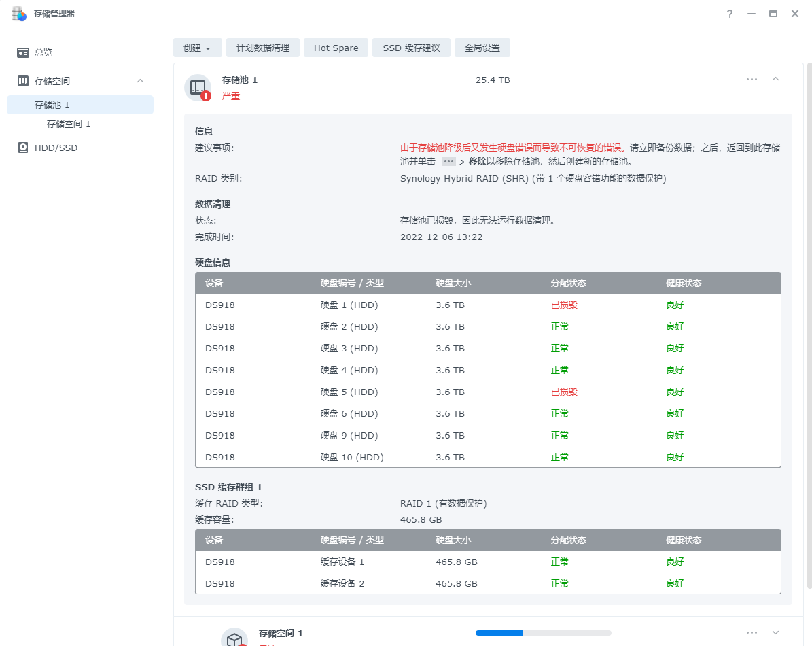This screenshot has width=812, height=652.
Task: Open the 创建 dropdown button
Action: click(197, 48)
